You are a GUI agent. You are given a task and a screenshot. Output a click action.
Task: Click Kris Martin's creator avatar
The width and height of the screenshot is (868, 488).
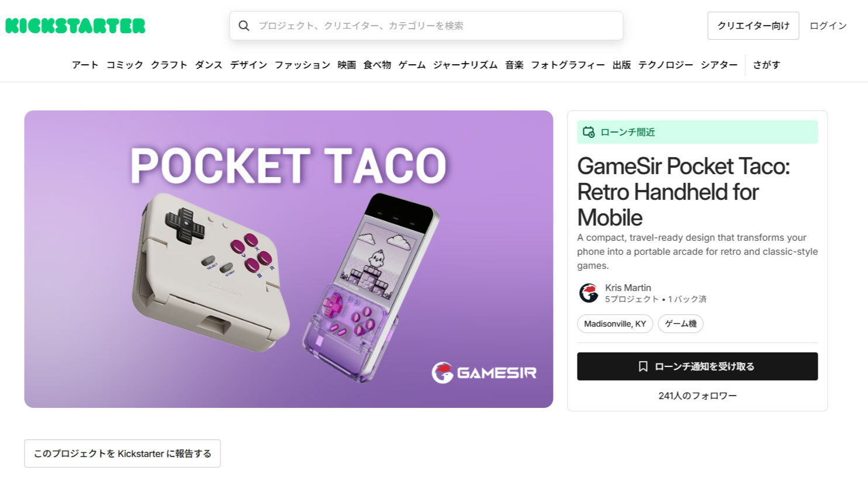tap(589, 293)
